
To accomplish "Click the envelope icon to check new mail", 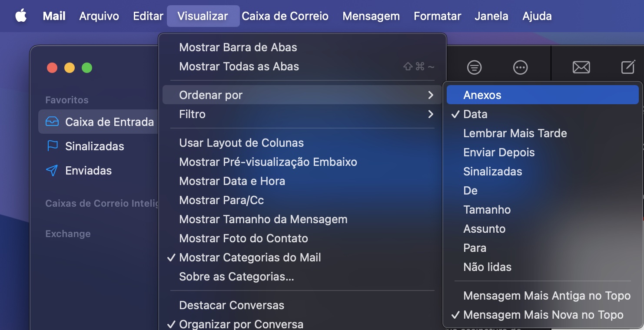I will coord(581,67).
